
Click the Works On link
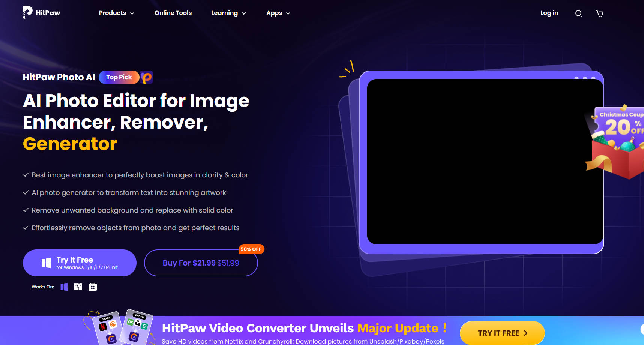43,287
